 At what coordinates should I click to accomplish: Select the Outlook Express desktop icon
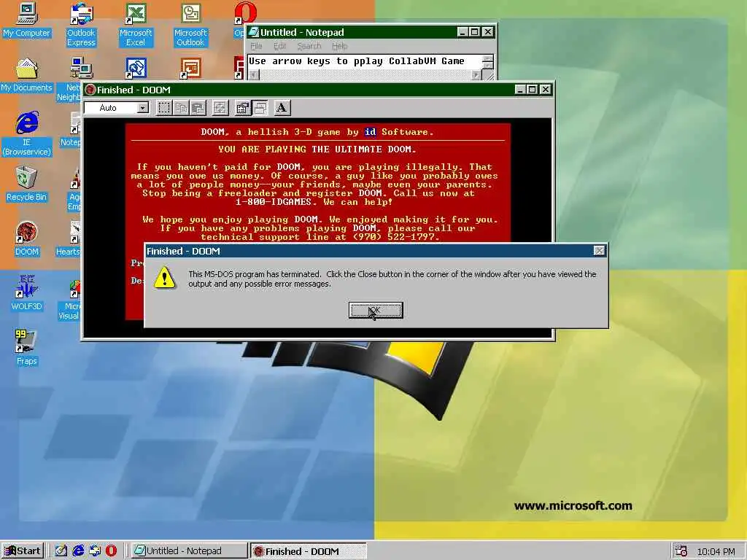[81, 25]
